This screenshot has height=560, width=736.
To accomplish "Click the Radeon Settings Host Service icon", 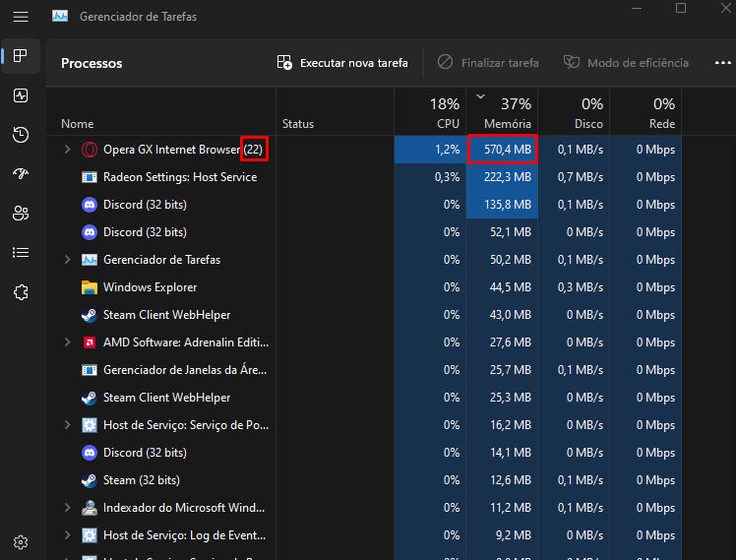I will pos(90,177).
